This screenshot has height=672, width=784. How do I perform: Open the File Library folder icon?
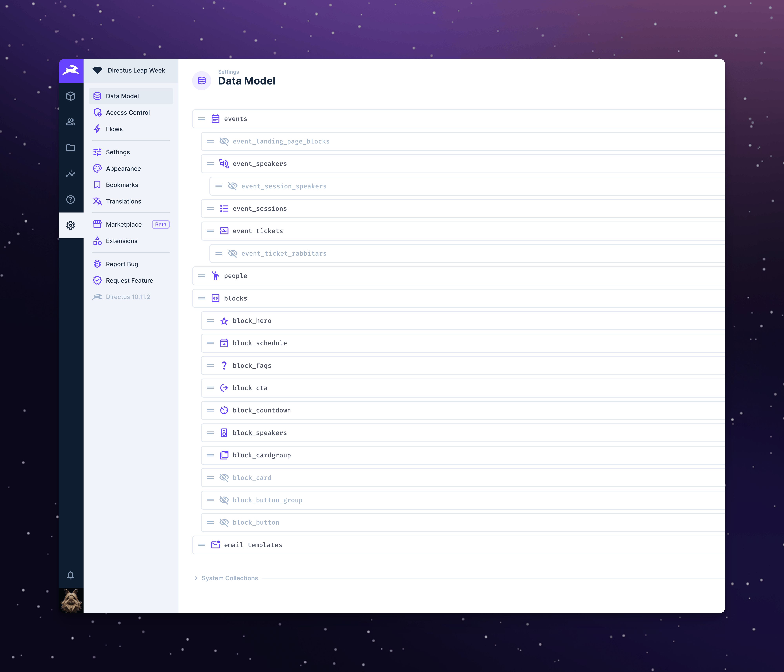[x=71, y=148]
